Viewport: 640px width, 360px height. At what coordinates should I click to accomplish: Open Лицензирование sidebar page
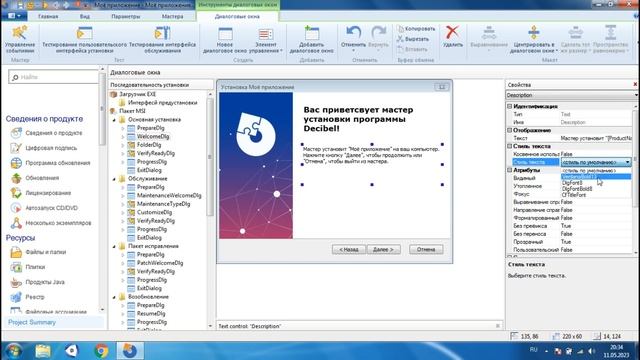pyautogui.click(x=40, y=193)
